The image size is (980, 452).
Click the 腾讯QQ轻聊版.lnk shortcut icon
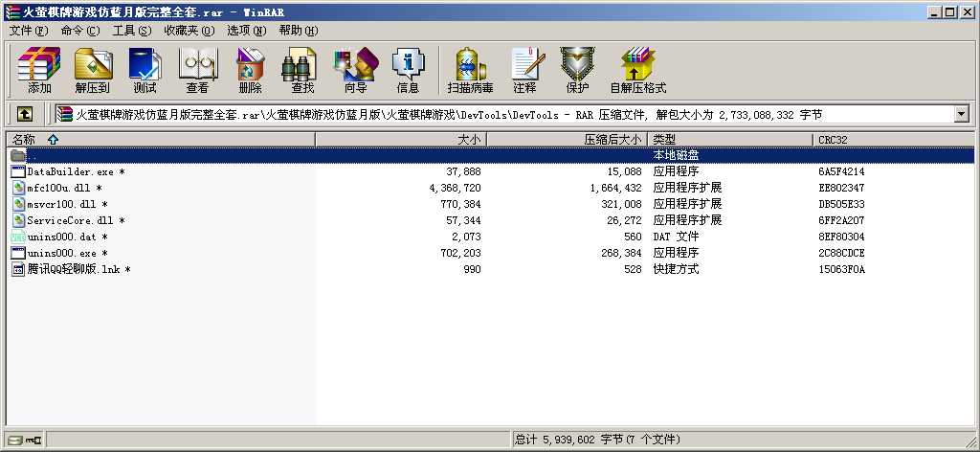click(x=18, y=269)
